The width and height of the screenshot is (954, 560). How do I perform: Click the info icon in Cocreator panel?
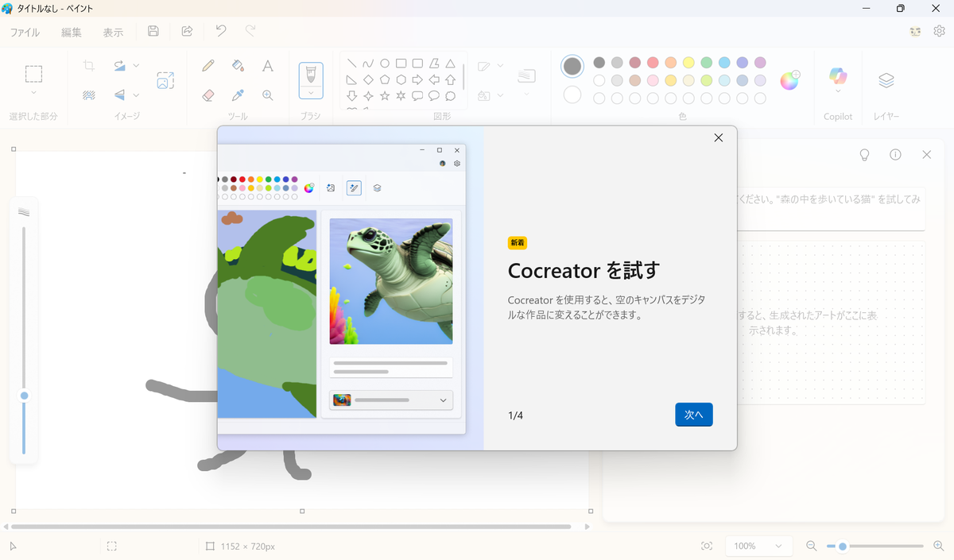point(895,155)
